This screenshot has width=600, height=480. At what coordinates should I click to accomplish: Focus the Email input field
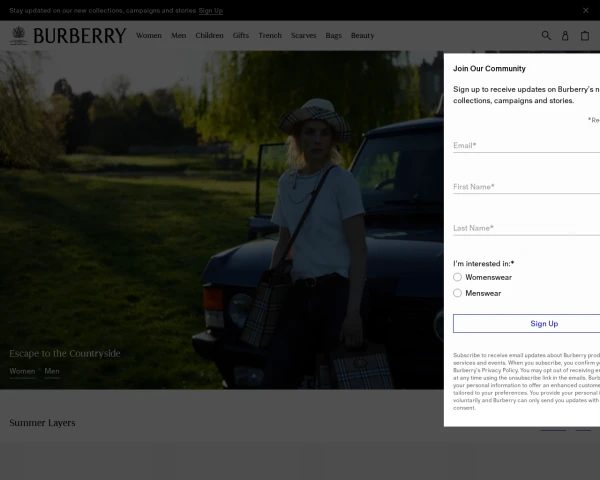coord(527,145)
